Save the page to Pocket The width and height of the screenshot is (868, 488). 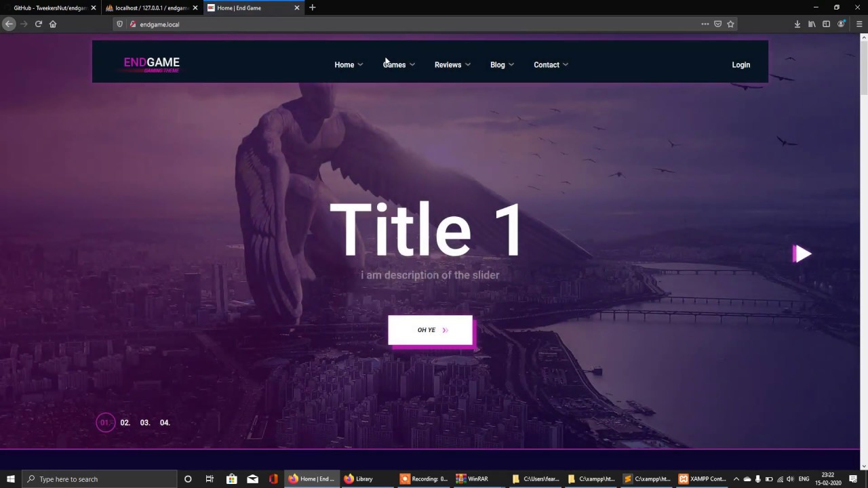717,24
